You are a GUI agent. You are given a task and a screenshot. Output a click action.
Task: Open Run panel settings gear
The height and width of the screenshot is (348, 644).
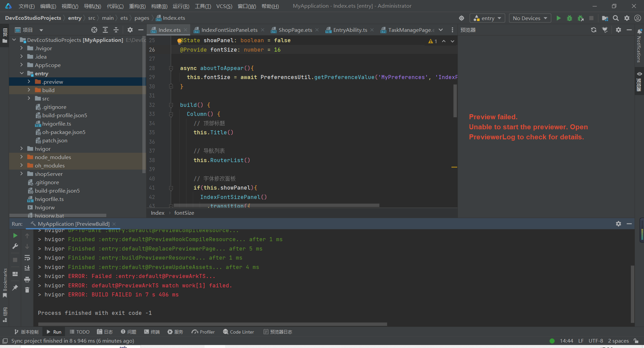619,224
